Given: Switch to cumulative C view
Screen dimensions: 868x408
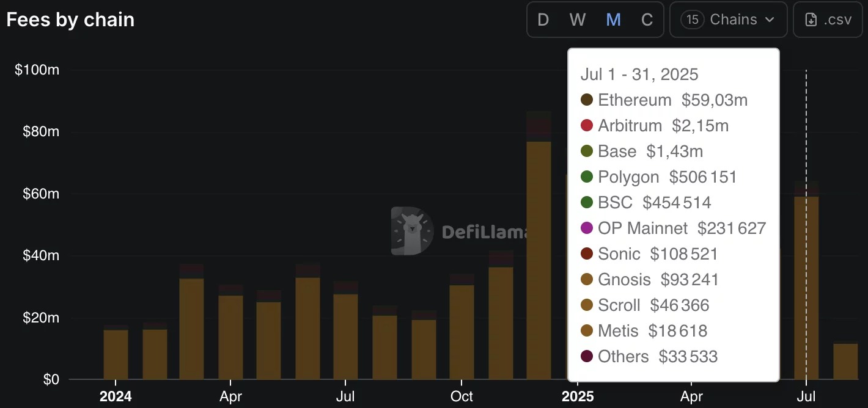Looking at the screenshot, I should [x=647, y=20].
